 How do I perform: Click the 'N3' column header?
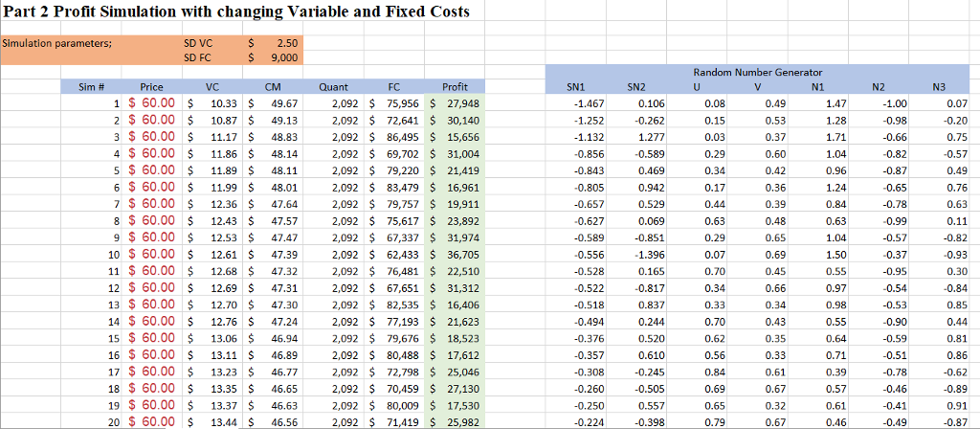click(938, 88)
